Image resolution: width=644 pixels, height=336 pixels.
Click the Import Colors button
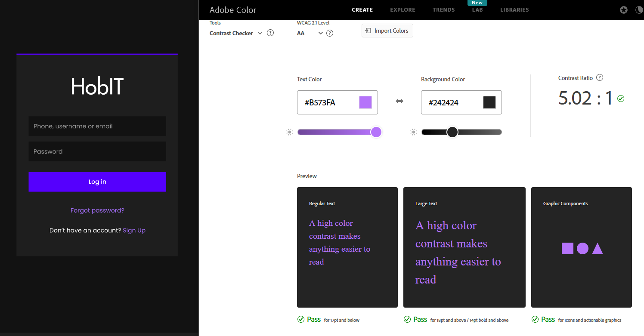(x=387, y=31)
